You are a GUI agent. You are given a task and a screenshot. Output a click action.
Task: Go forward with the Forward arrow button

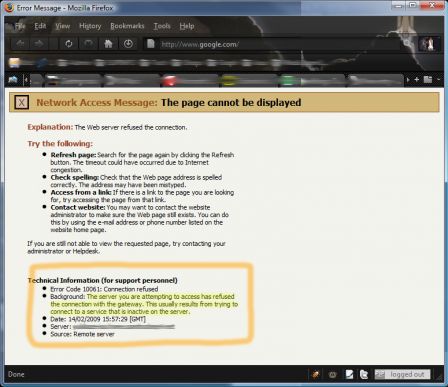tap(39, 44)
